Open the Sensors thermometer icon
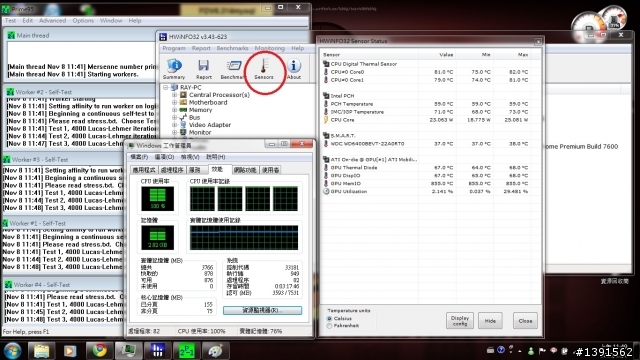This screenshot has width=640, height=360. pyautogui.click(x=264, y=69)
